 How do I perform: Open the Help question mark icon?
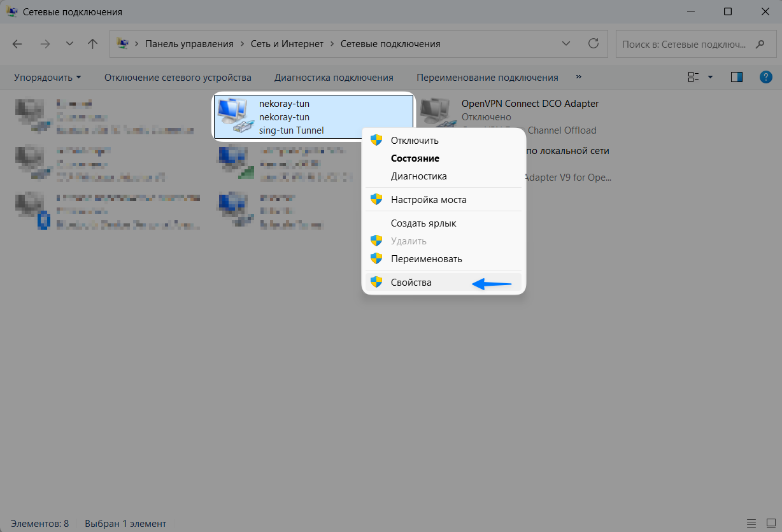coord(766,77)
